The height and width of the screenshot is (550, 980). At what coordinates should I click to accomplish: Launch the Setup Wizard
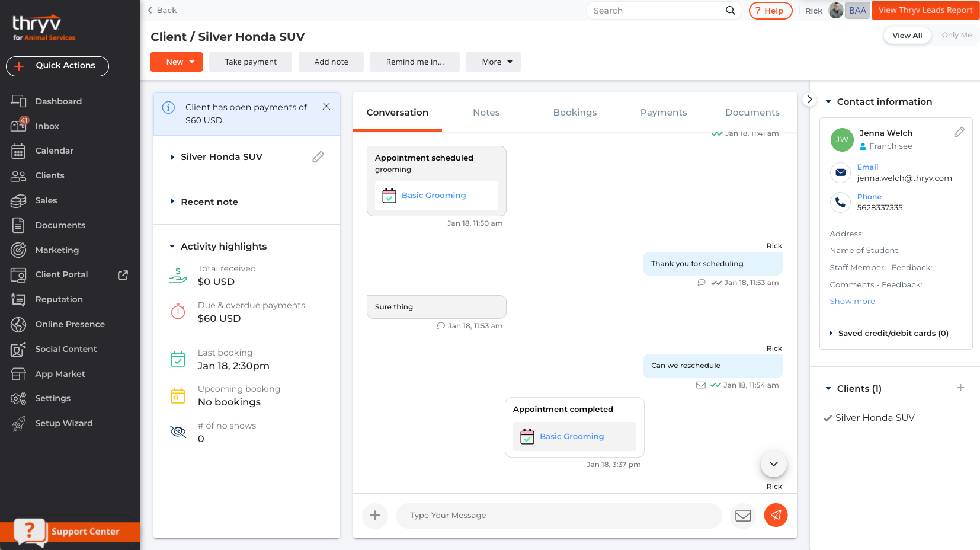click(x=63, y=423)
